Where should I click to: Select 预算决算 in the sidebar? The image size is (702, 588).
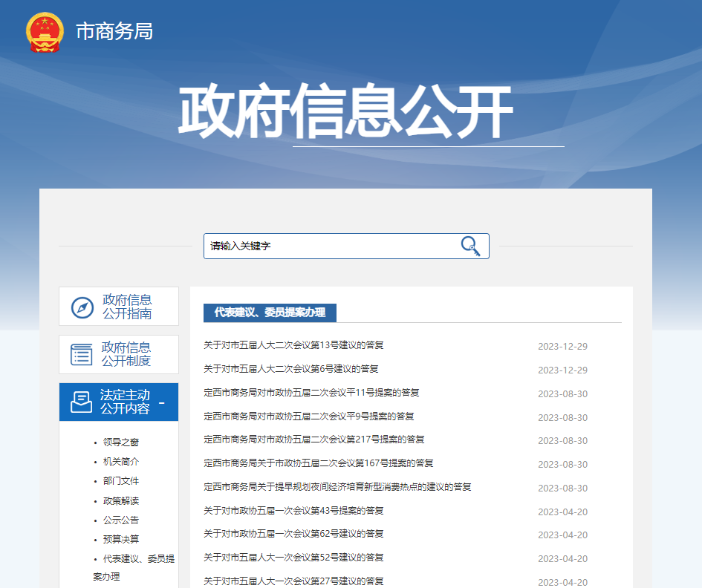[x=120, y=540]
